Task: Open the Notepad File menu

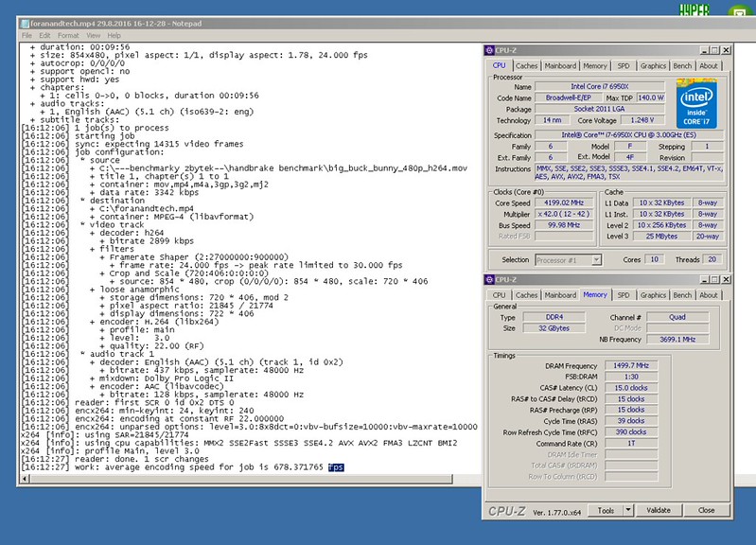Action: pos(27,36)
